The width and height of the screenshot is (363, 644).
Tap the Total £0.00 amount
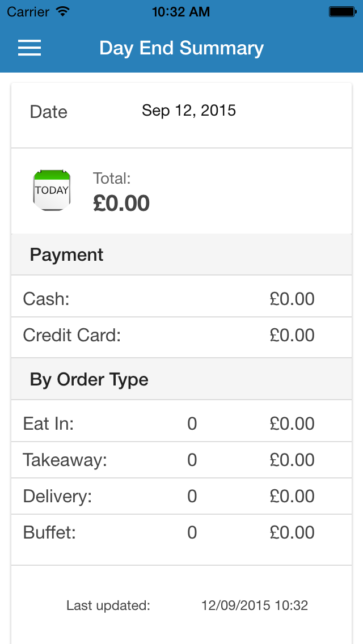pos(121,203)
